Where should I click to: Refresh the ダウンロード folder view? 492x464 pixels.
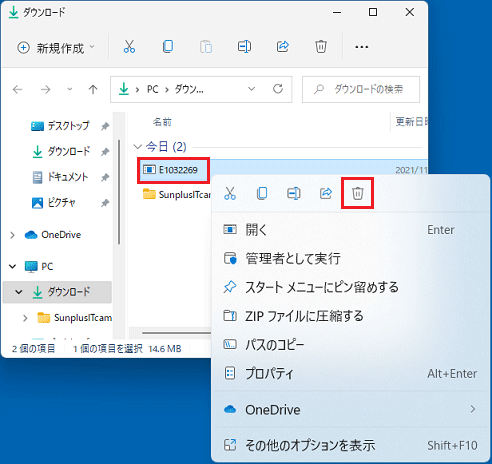click(278, 89)
